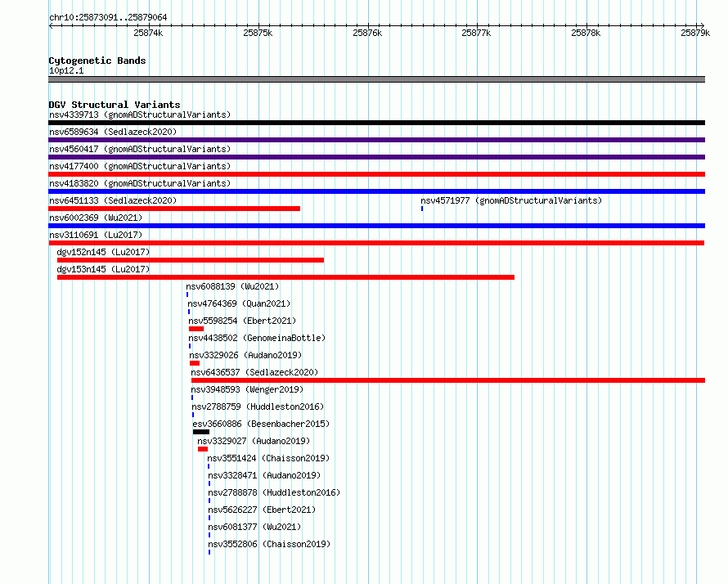728x584 pixels.
Task: Select the purple nsv4560417 feature bar
Action: (376, 157)
